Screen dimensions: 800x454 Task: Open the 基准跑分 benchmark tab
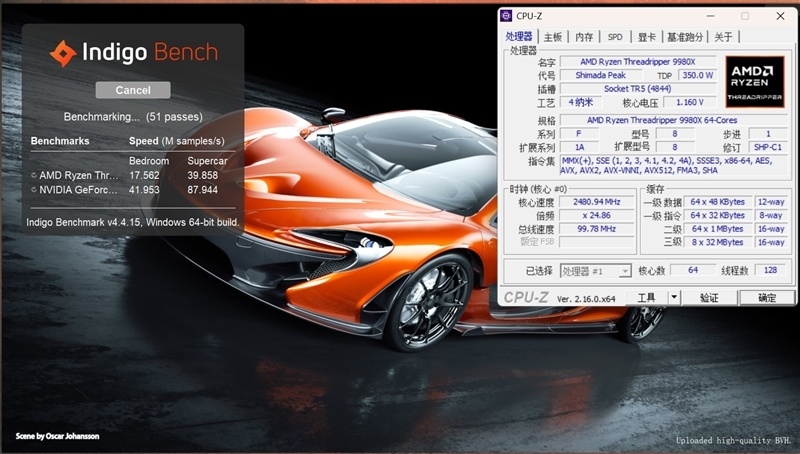pyautogui.click(x=685, y=37)
